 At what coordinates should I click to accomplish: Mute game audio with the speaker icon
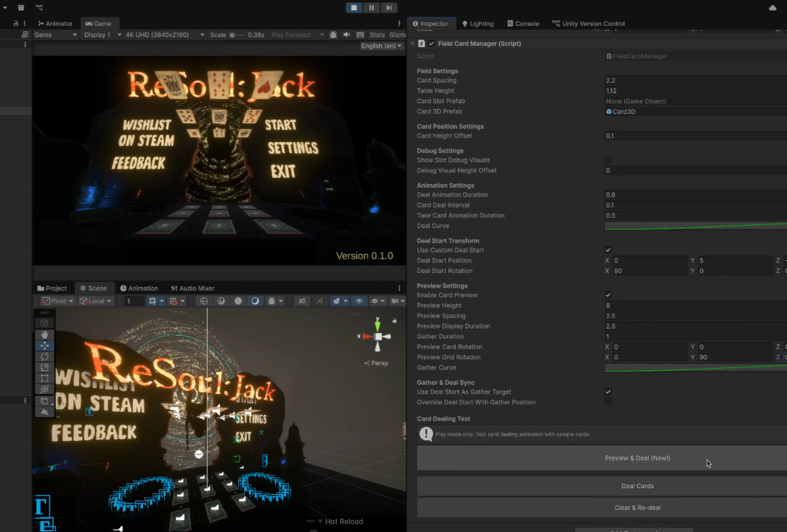(347, 35)
